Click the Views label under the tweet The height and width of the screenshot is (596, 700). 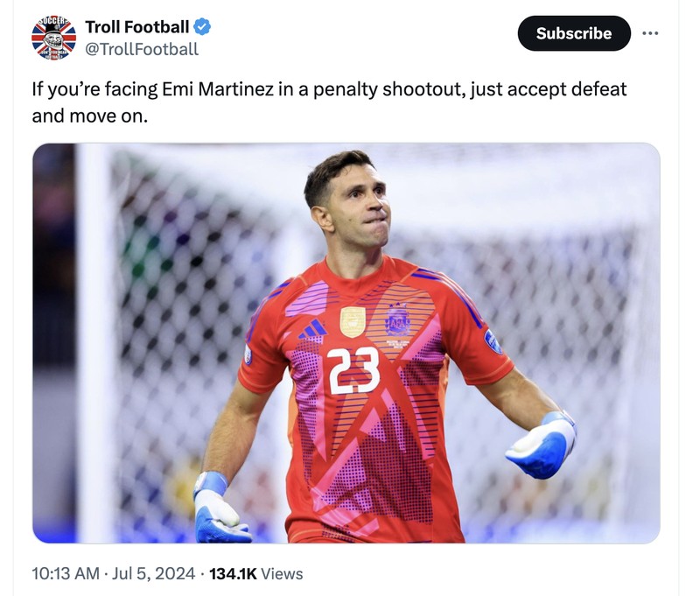tap(282, 574)
